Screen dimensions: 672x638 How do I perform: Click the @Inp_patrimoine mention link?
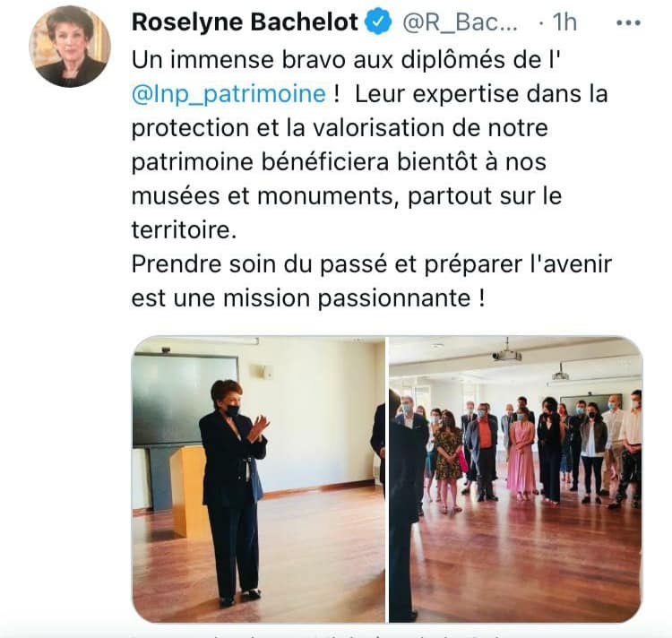(228, 94)
